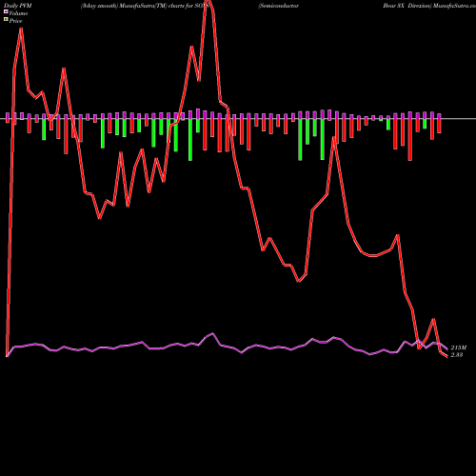Click the '2.88' price value label
Viewport: 476px width, 476px height.
(457, 355)
